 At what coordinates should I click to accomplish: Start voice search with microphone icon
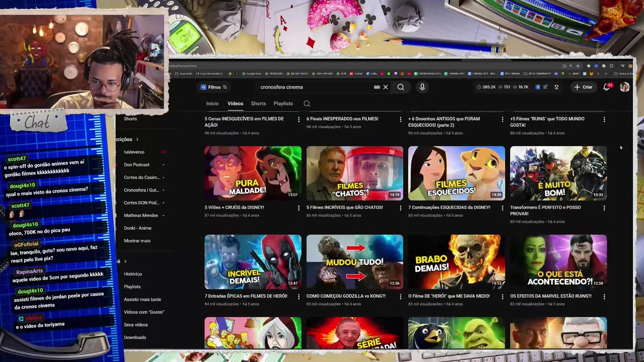click(422, 87)
